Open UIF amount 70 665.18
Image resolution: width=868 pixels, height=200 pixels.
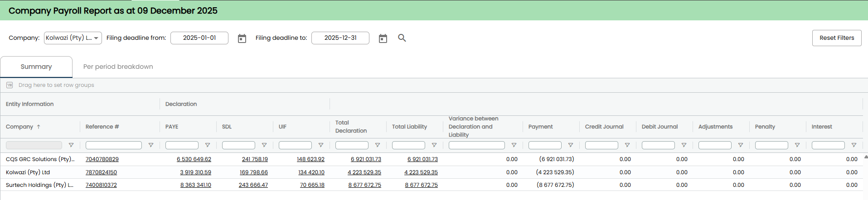click(x=312, y=185)
